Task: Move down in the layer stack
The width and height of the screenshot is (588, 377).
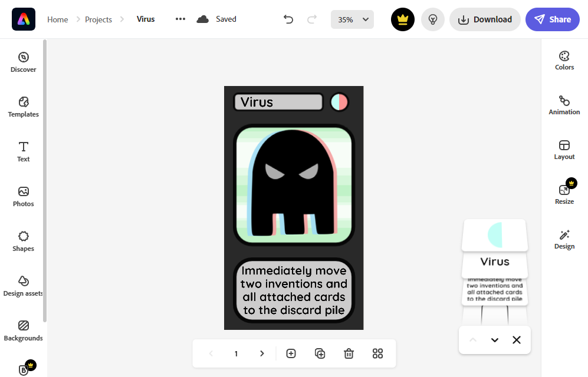Action: click(495, 340)
